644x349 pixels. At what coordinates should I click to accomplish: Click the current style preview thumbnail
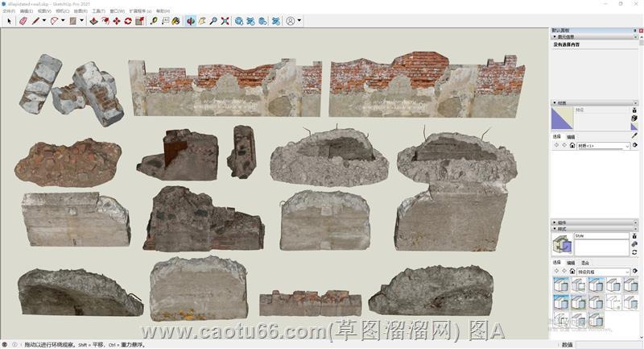point(562,245)
